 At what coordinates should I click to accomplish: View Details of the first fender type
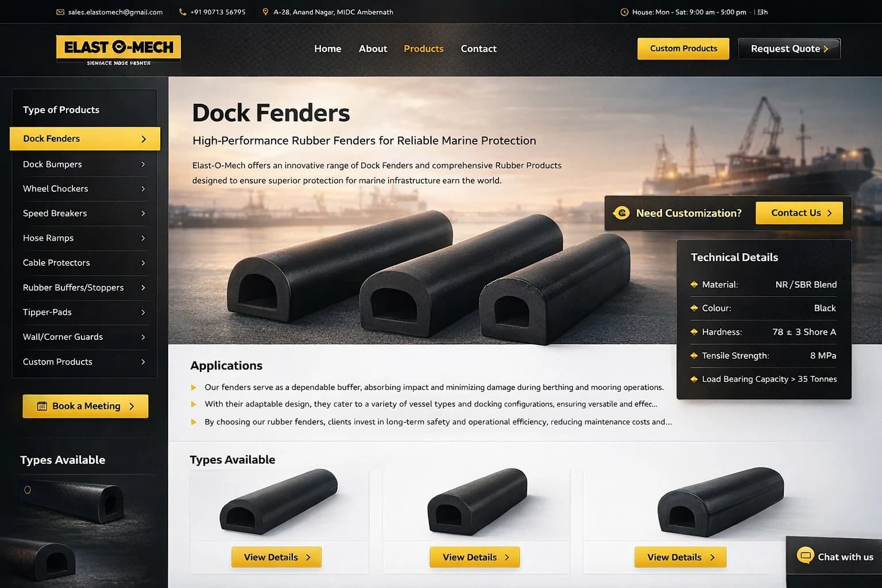click(276, 557)
